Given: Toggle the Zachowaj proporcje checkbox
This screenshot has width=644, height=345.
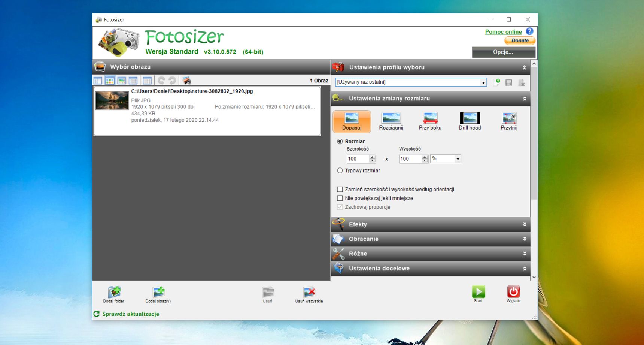Looking at the screenshot, I should click(340, 207).
